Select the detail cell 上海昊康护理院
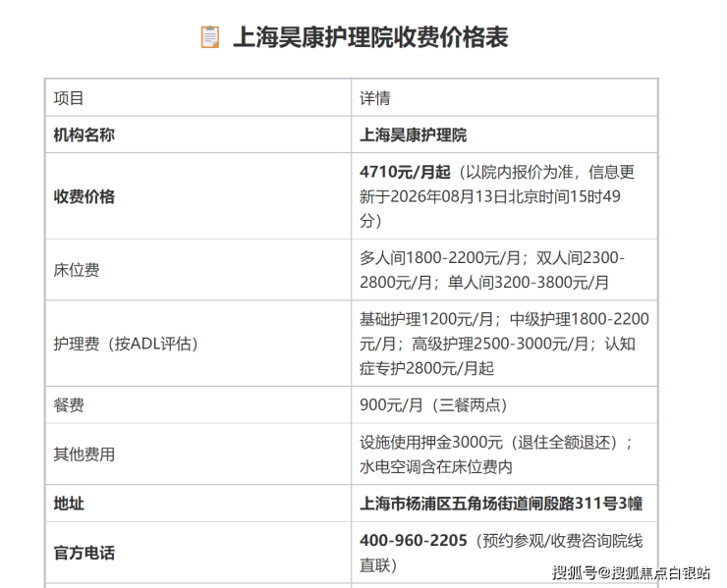 click(x=413, y=134)
